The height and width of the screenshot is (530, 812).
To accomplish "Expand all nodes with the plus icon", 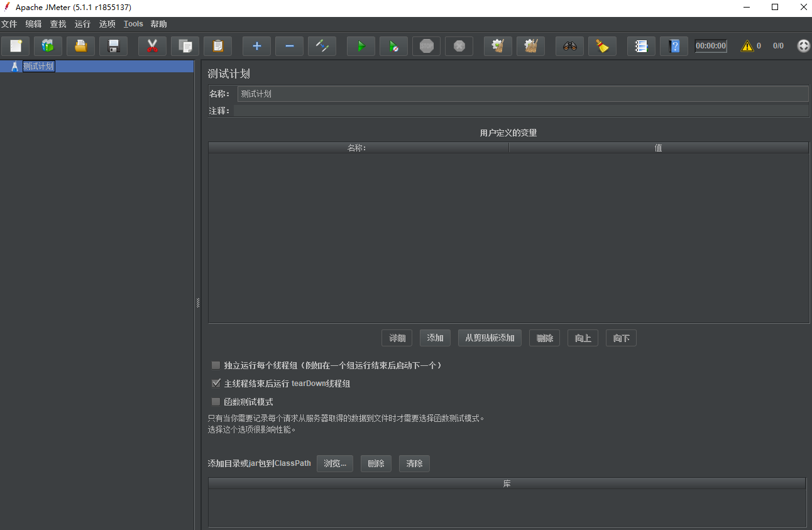I will (256, 46).
